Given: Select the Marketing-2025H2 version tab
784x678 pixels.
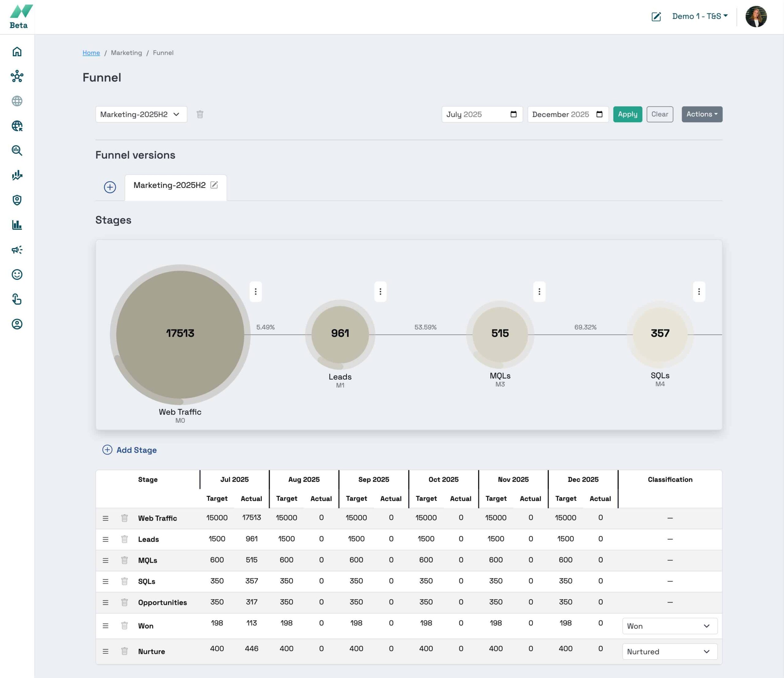Looking at the screenshot, I should [x=169, y=185].
